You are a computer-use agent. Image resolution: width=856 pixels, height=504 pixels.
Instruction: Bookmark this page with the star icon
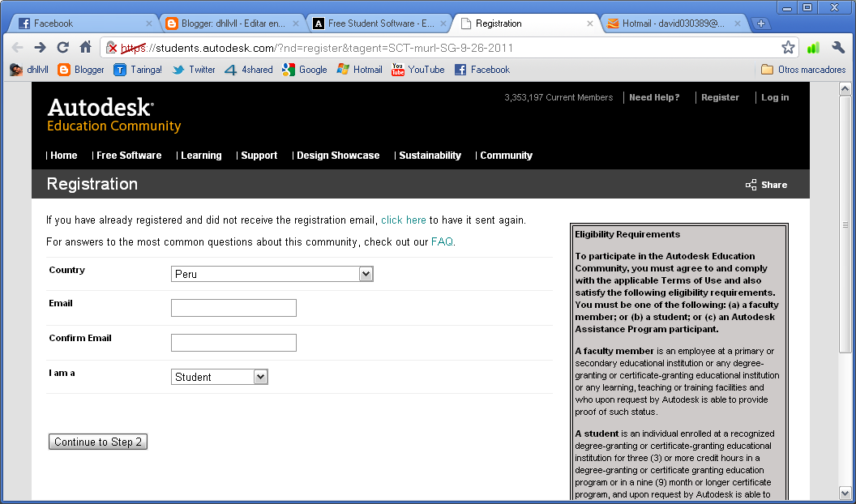pos(788,48)
